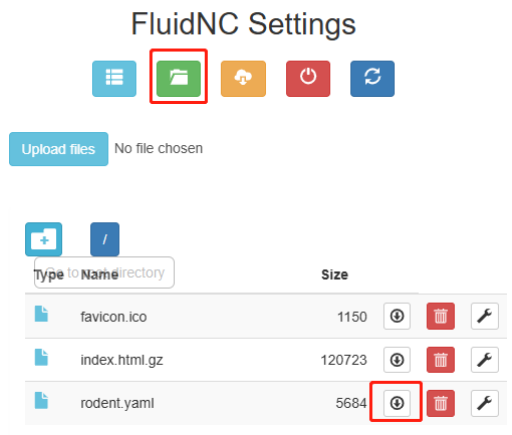
Task: Open the settings list view button
Action: point(114,79)
